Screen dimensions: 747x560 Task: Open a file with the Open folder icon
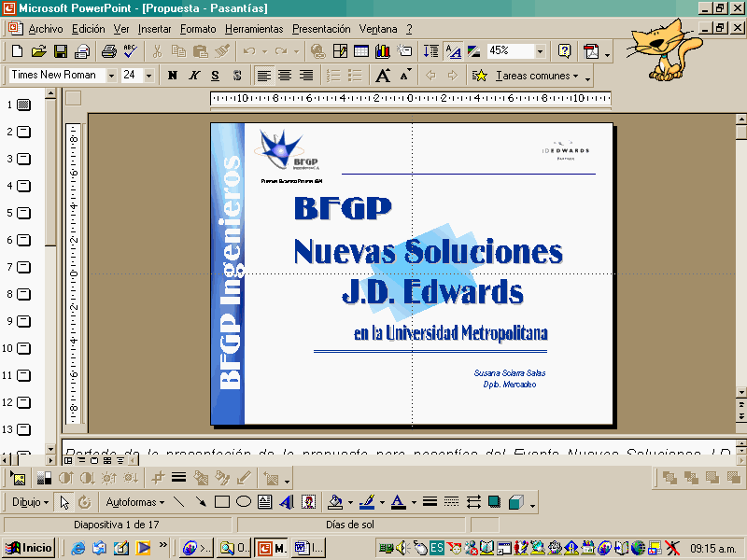click(x=38, y=51)
